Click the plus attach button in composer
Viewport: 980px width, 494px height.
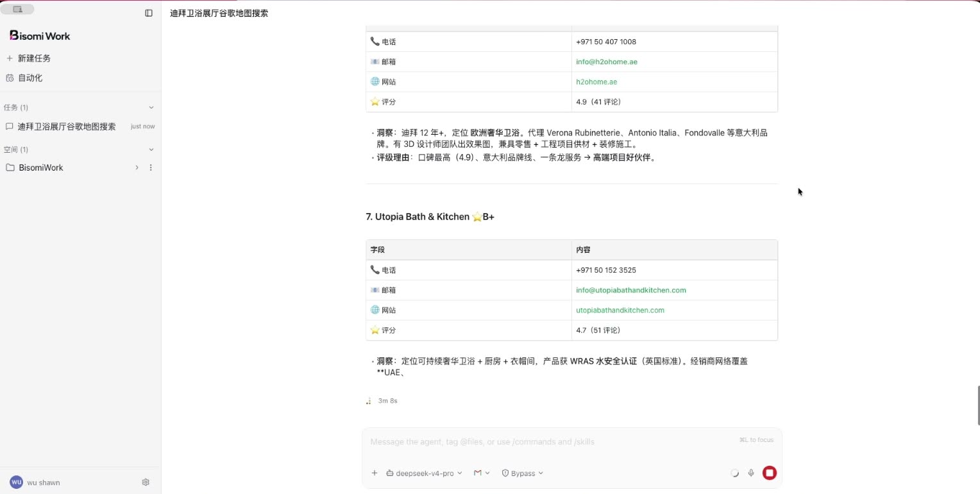click(x=375, y=473)
